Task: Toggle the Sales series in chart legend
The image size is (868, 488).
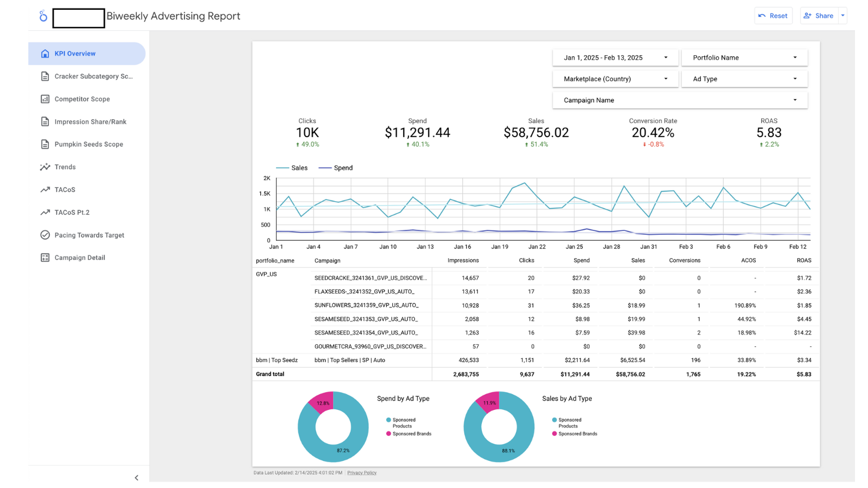Action: point(293,168)
